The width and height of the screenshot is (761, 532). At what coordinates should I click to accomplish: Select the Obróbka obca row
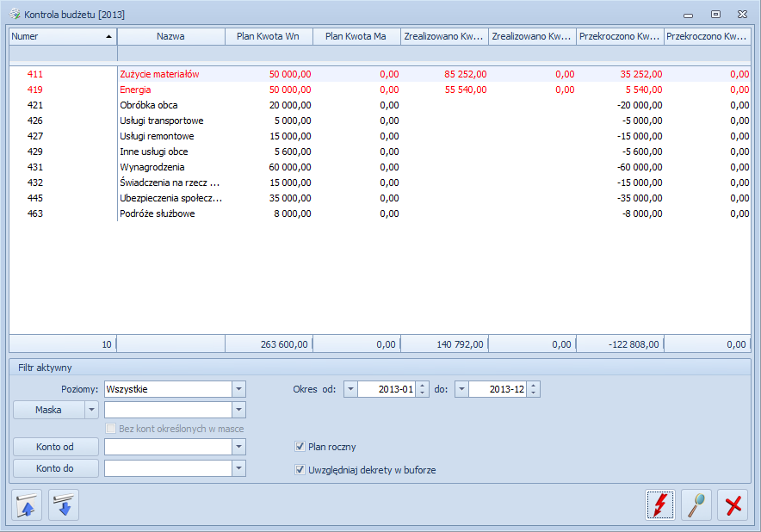380,105
